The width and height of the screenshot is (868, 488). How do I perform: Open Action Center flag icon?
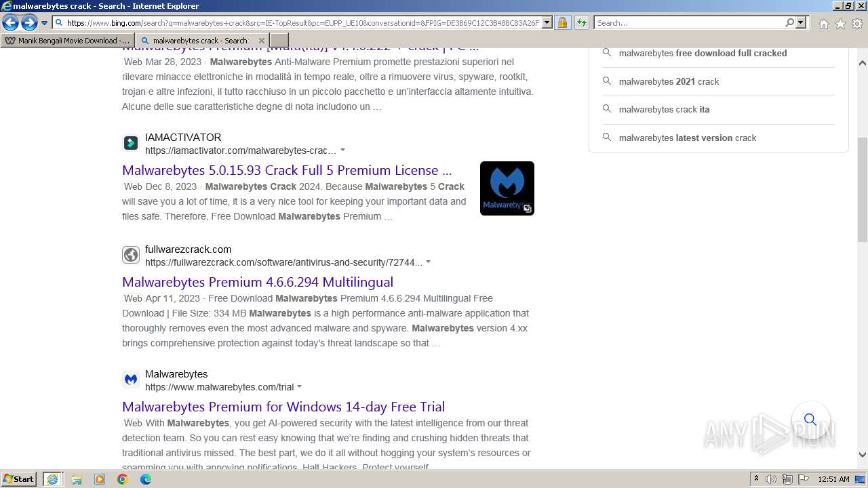point(804,479)
